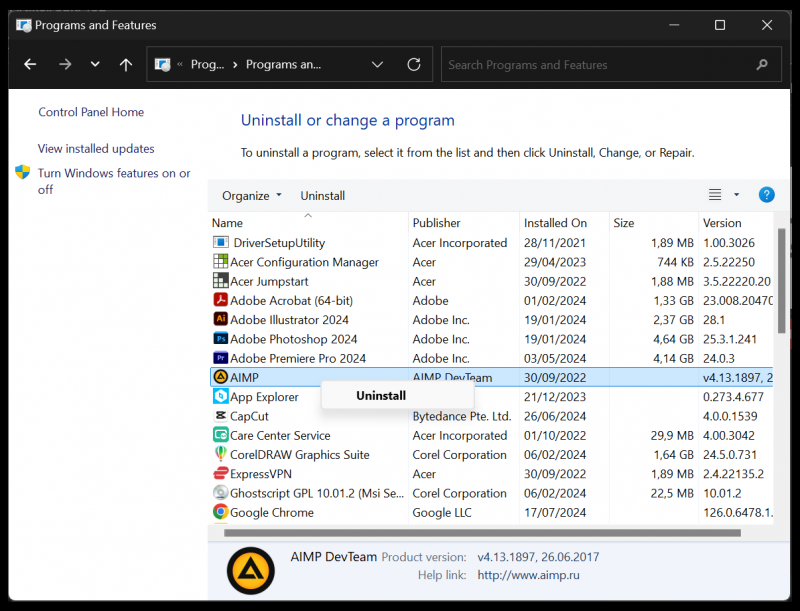800x611 pixels.
Task: Go forward using the forward arrow
Action: [65, 64]
